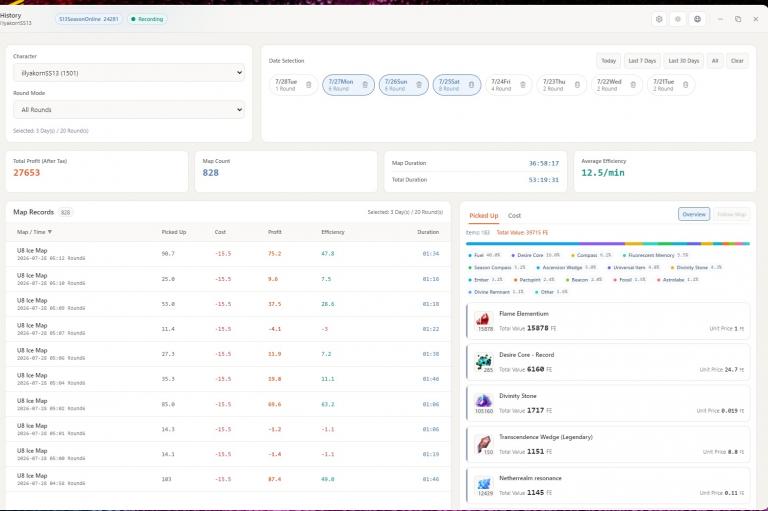This screenshot has width=768, height=511.
Task: Click trash icon on 7/27Mon chip
Action: (365, 85)
